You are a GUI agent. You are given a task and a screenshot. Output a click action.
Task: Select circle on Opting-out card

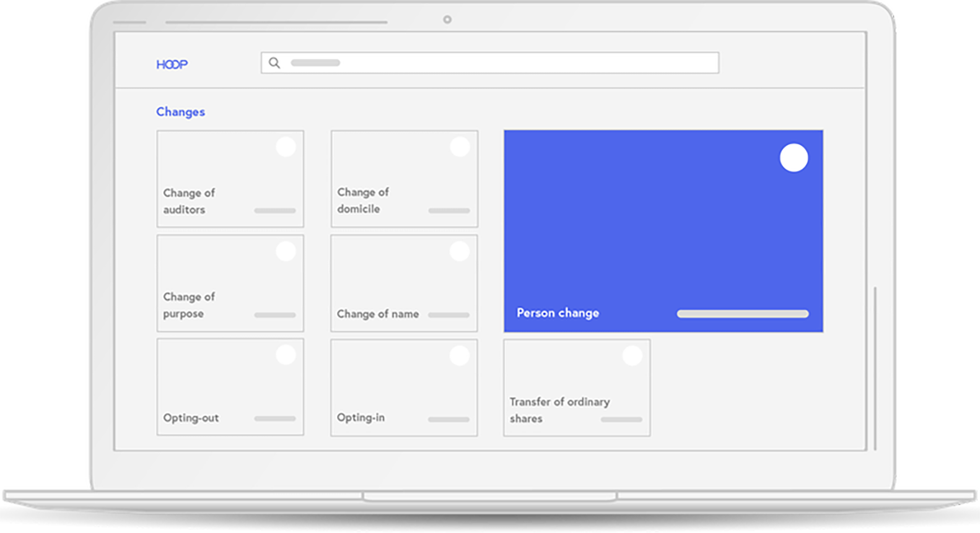pos(286,355)
